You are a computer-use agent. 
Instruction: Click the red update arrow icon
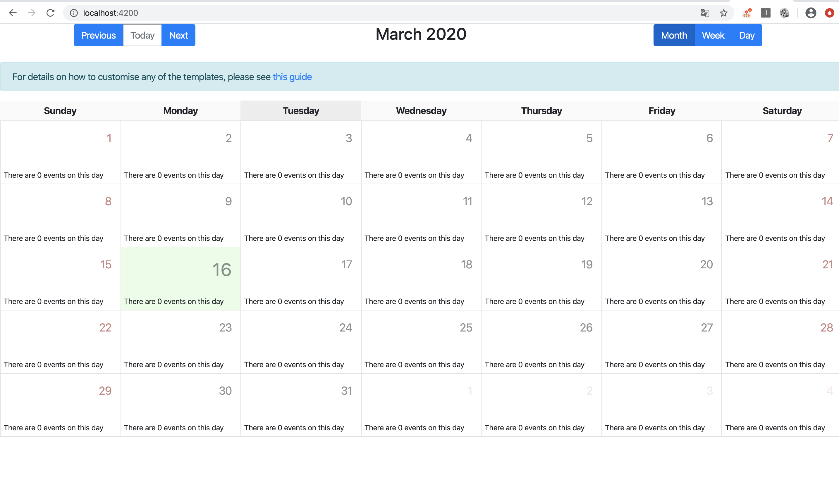pos(829,13)
